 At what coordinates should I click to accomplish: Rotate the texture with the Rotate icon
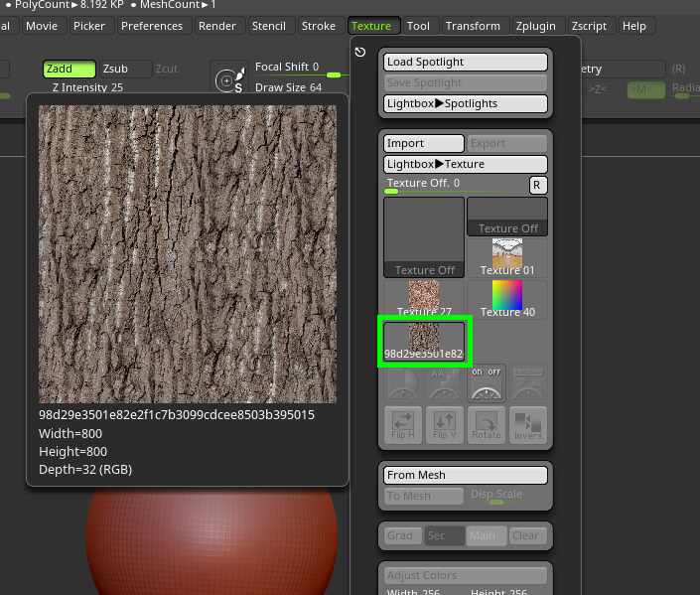(x=487, y=424)
